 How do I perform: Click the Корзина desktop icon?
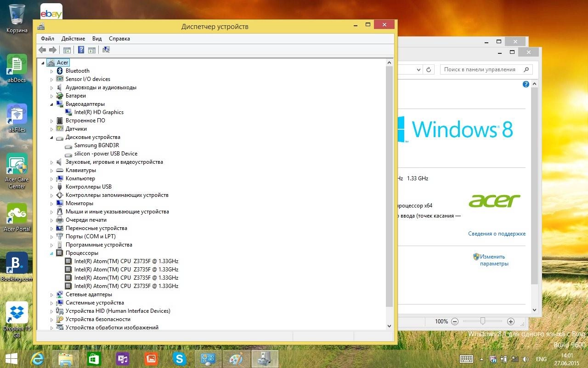point(17,19)
